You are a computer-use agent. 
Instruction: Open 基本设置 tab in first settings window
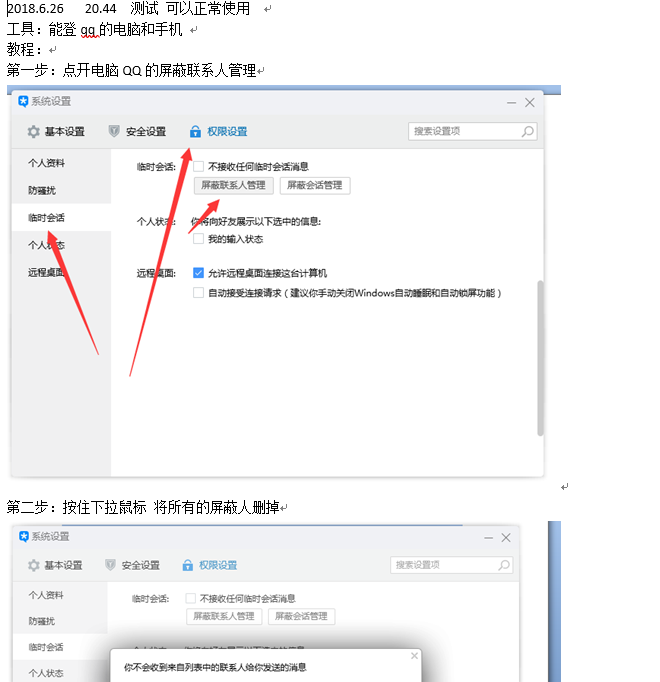click(x=64, y=131)
